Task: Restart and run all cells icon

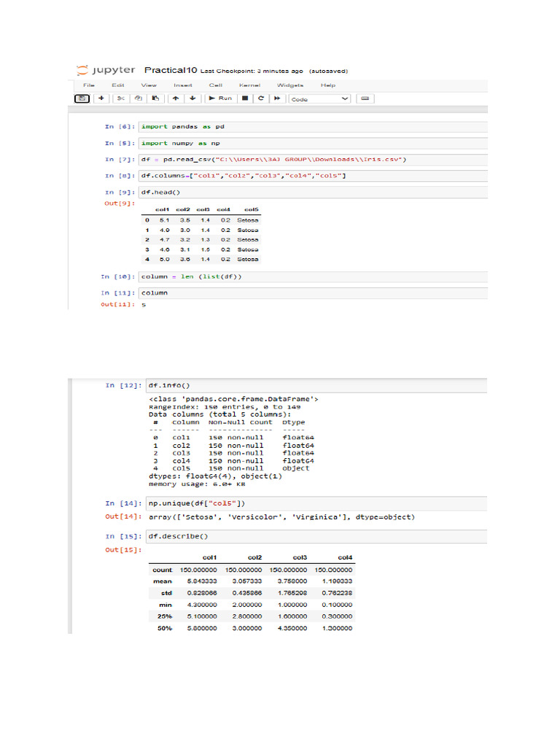Action: 277,98
